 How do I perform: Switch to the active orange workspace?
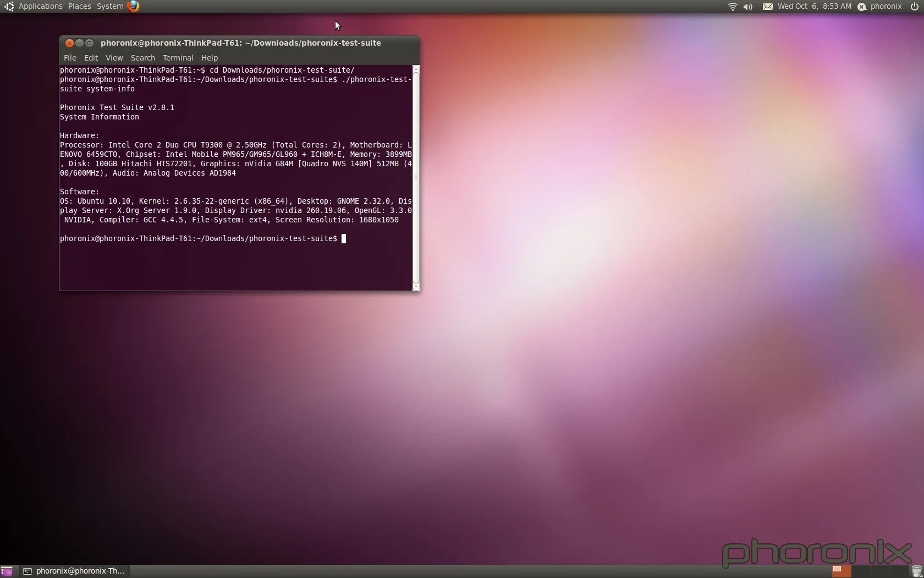point(842,571)
